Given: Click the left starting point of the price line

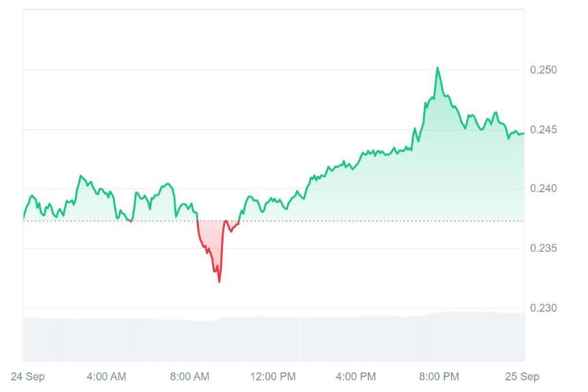Looking at the screenshot, I should click(x=24, y=218).
